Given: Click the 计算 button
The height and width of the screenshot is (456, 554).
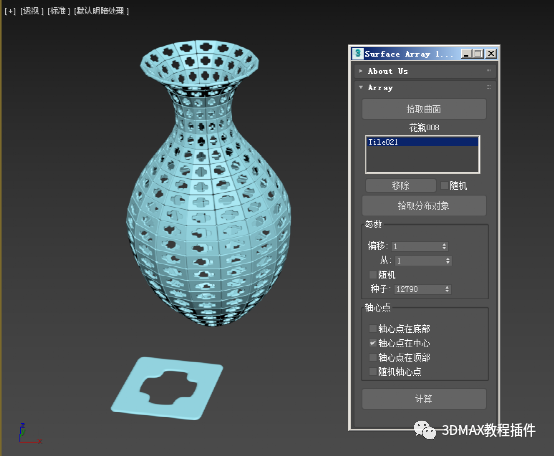Looking at the screenshot, I should pos(424,399).
